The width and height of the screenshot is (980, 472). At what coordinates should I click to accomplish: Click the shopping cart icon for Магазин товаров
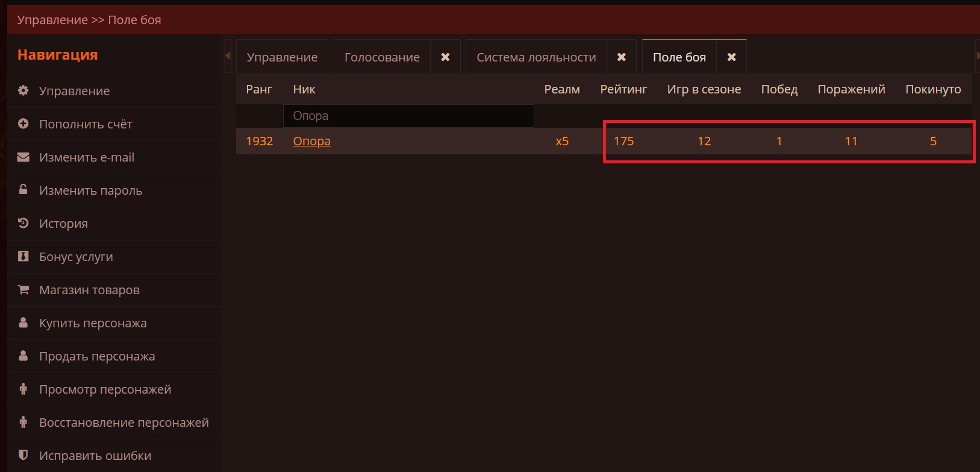tap(23, 289)
